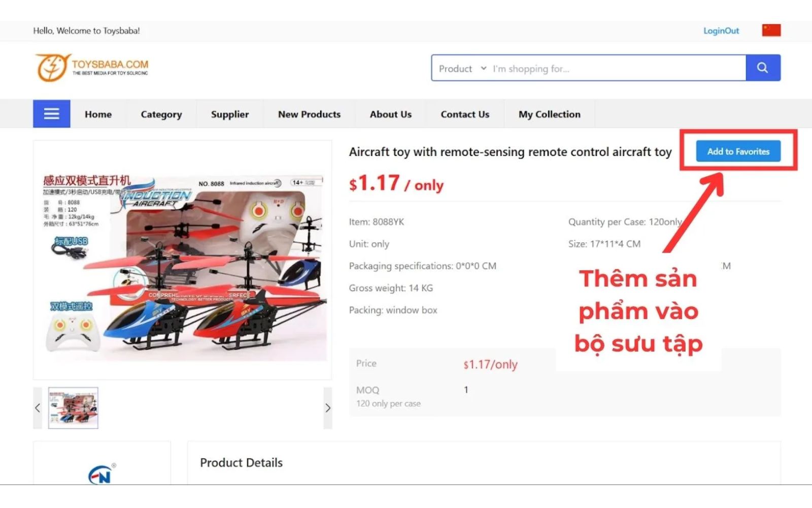Click the magnifier search button

point(762,68)
